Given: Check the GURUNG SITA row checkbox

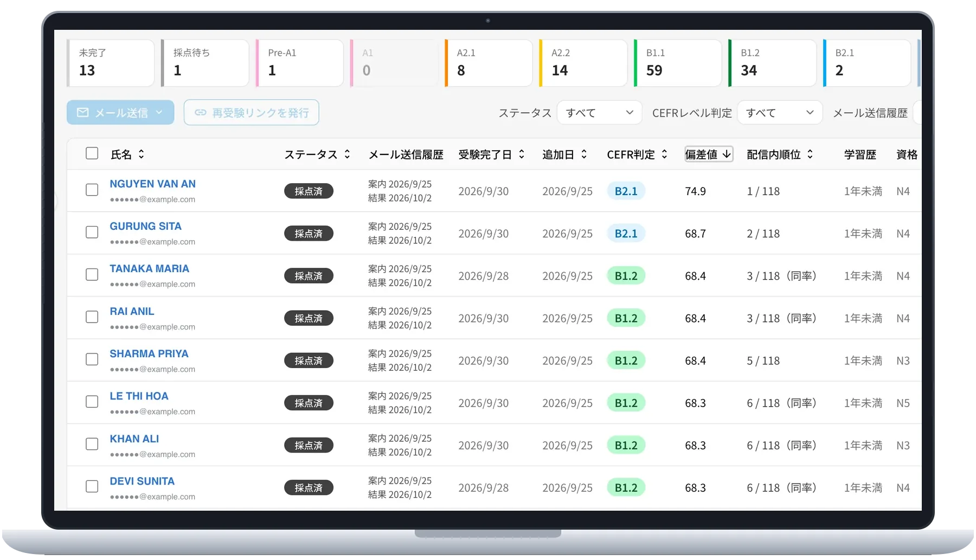Looking at the screenshot, I should [x=92, y=232].
